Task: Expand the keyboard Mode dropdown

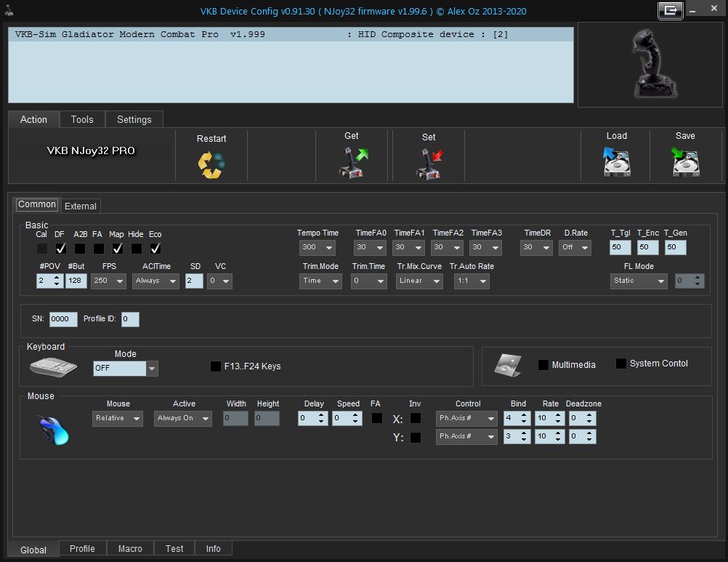Action: (x=126, y=369)
